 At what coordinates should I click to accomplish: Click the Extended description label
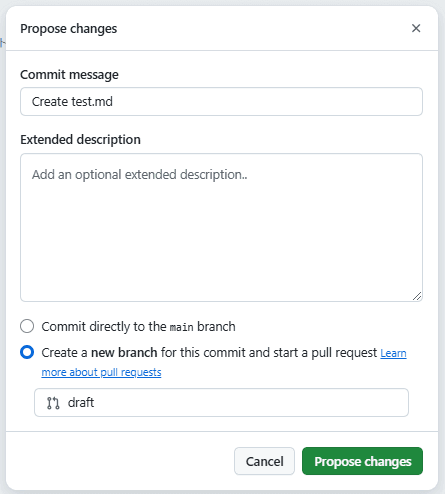tap(80, 140)
